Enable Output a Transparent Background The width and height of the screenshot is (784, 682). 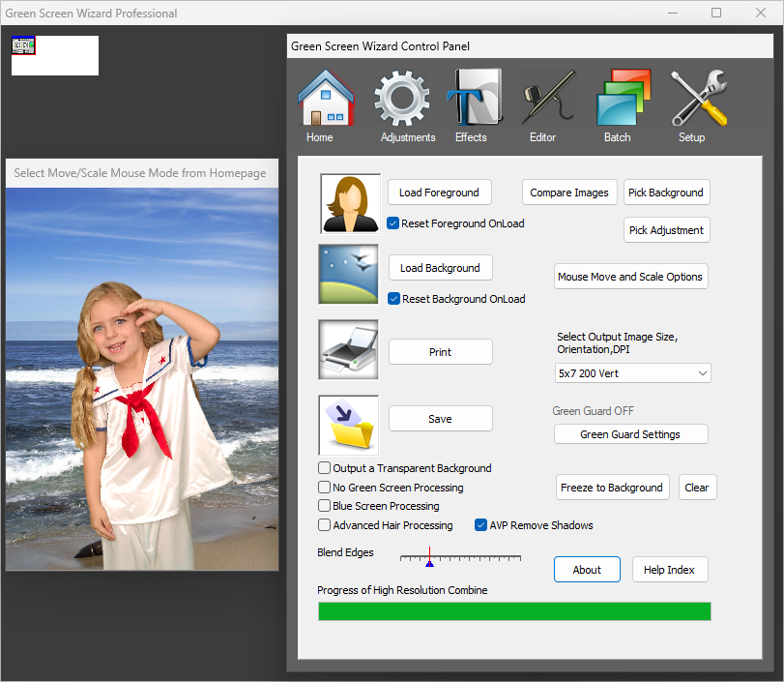[325, 468]
